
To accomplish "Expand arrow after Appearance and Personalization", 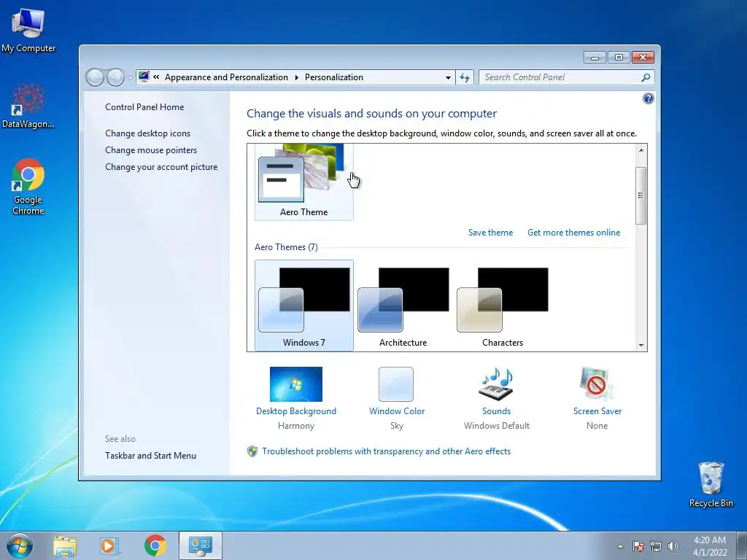I will (x=296, y=77).
